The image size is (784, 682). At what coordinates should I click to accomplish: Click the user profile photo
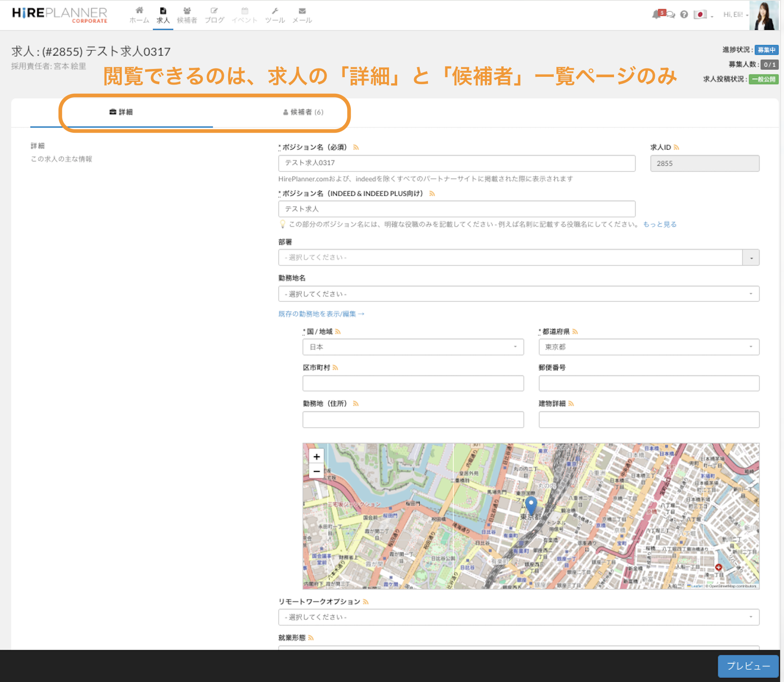point(764,15)
